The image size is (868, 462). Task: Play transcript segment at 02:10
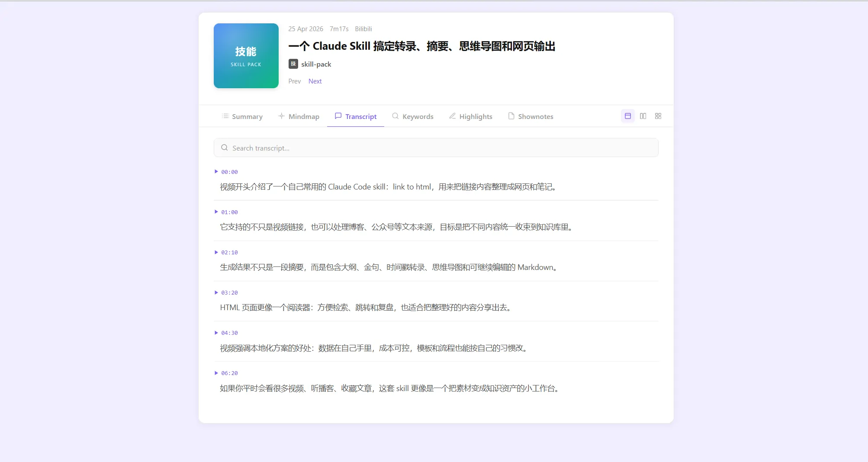pyautogui.click(x=216, y=252)
